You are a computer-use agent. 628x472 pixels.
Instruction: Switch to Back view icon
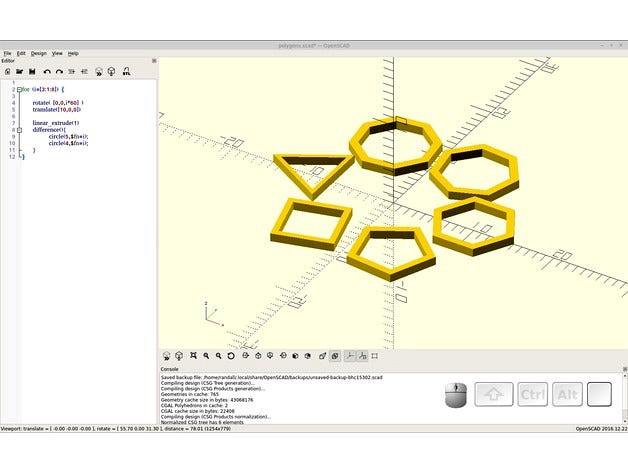[x=308, y=356]
